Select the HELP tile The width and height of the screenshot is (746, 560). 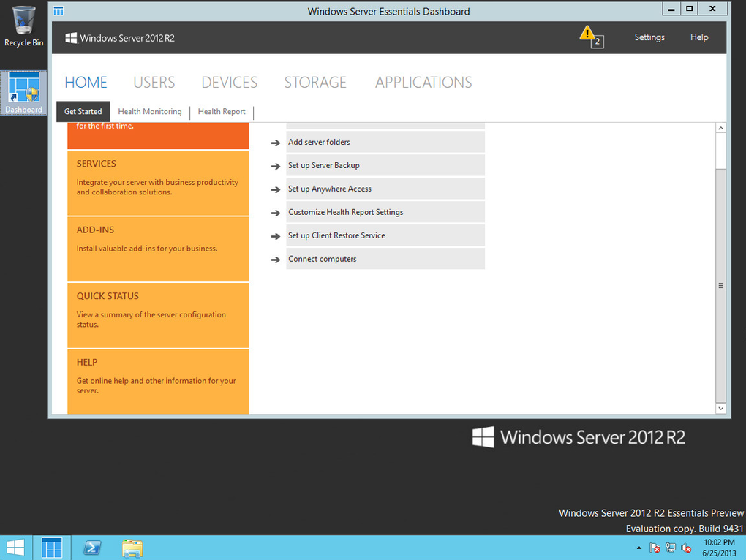coord(159,382)
